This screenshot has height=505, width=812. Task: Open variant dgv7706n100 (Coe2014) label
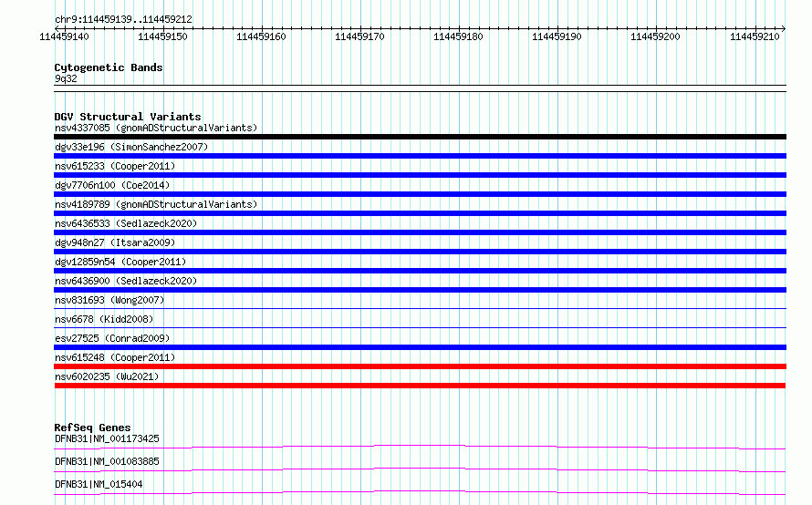(x=112, y=185)
